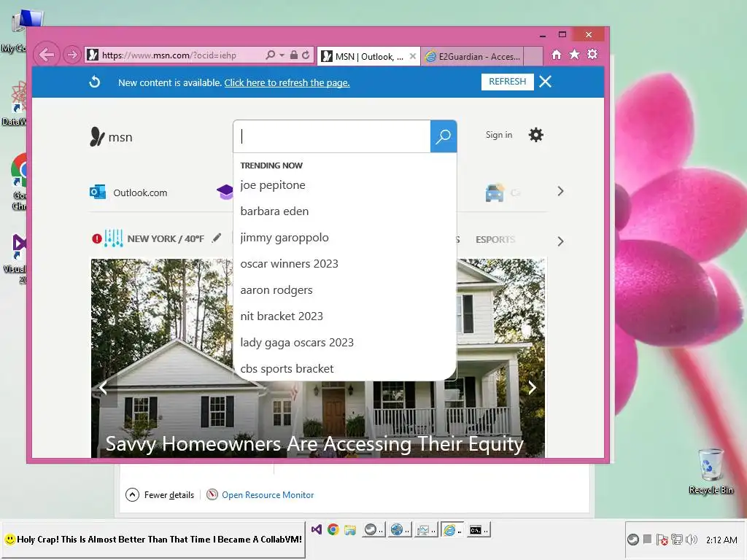Open the Favorites star in Internet Explorer
Image resolution: width=747 pixels, height=560 pixels.
[575, 55]
